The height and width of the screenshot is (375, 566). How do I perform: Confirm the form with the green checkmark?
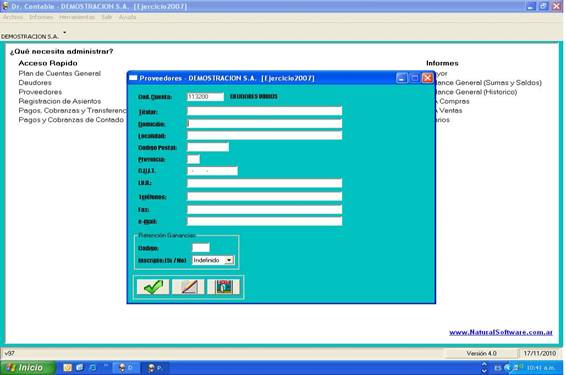click(153, 287)
